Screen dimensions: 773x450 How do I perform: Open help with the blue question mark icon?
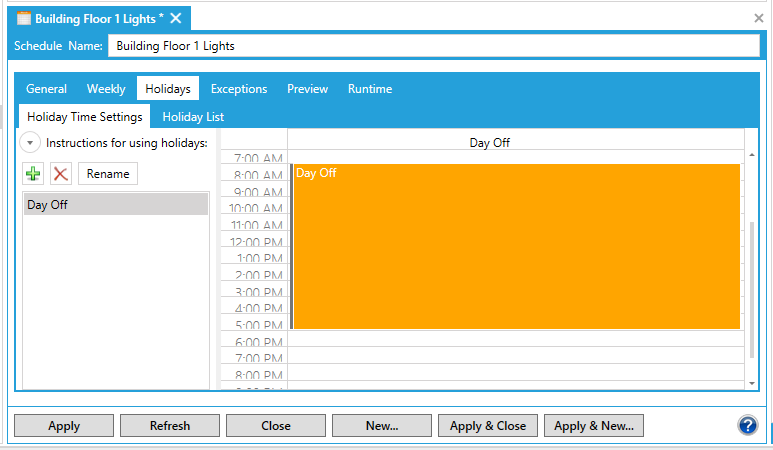click(x=748, y=426)
